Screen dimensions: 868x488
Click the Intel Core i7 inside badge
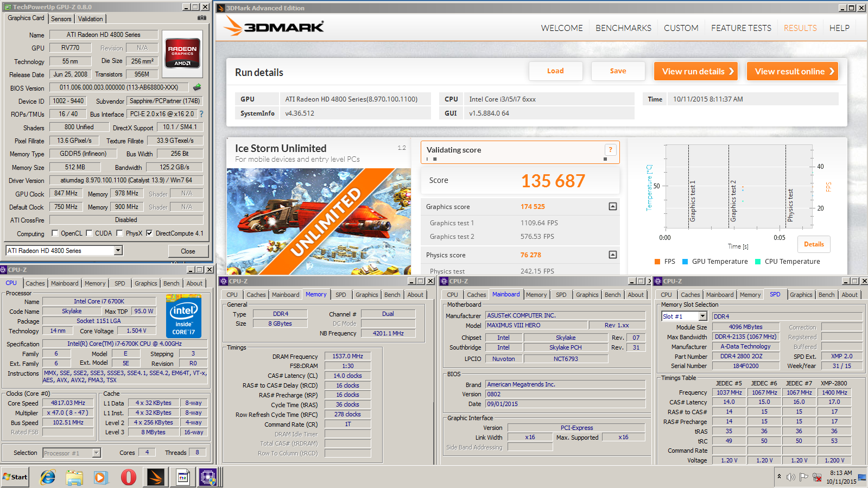pyautogui.click(x=183, y=316)
